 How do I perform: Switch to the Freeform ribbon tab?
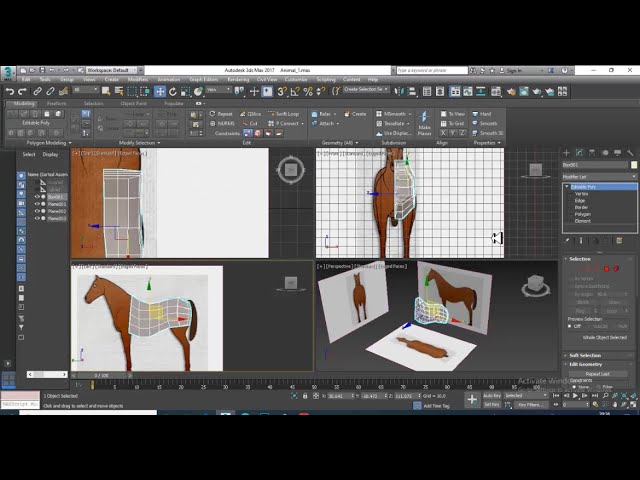tap(56, 104)
